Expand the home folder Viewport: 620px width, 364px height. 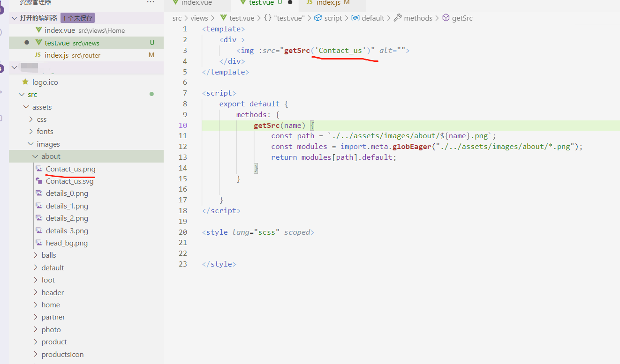[36, 305]
